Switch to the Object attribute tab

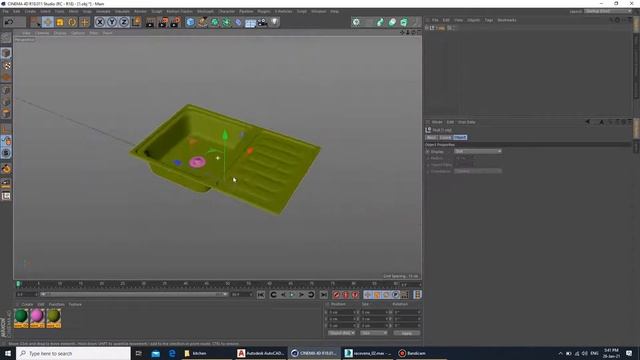click(x=460, y=138)
